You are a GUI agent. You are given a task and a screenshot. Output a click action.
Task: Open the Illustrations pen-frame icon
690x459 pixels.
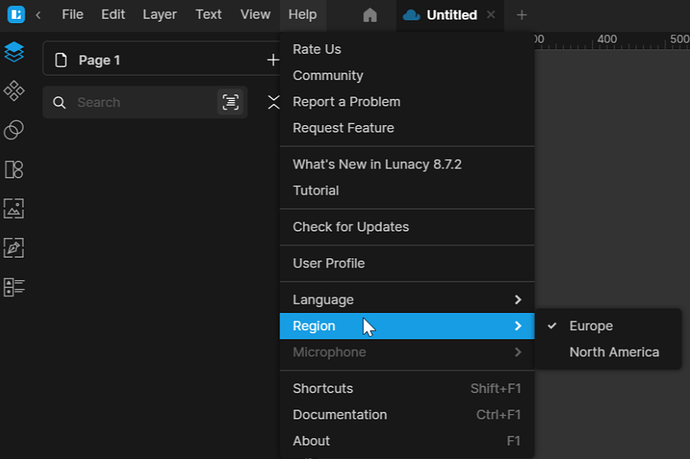14,248
